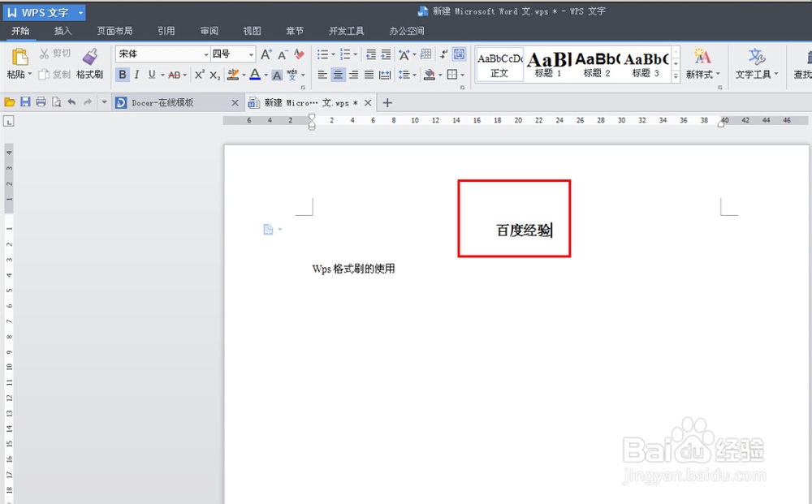The image size is (812, 504).
Task: Open the numbered list dropdown arrow
Action: tap(356, 54)
